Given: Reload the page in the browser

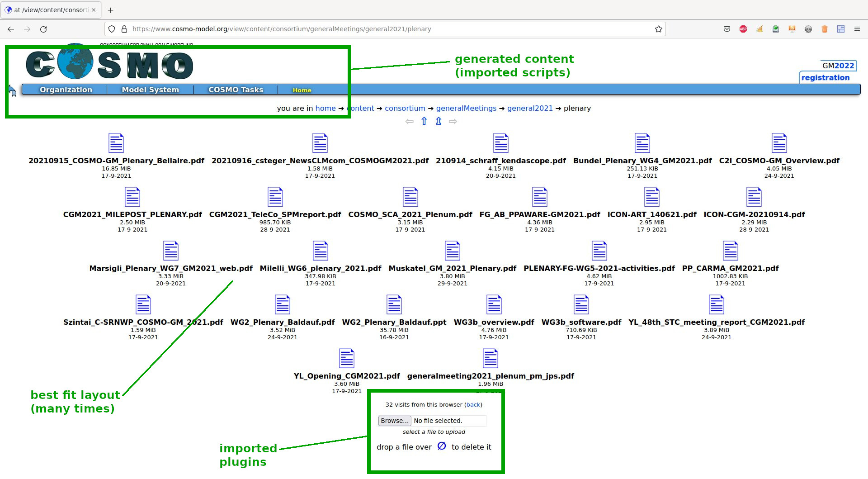Looking at the screenshot, I should point(43,29).
